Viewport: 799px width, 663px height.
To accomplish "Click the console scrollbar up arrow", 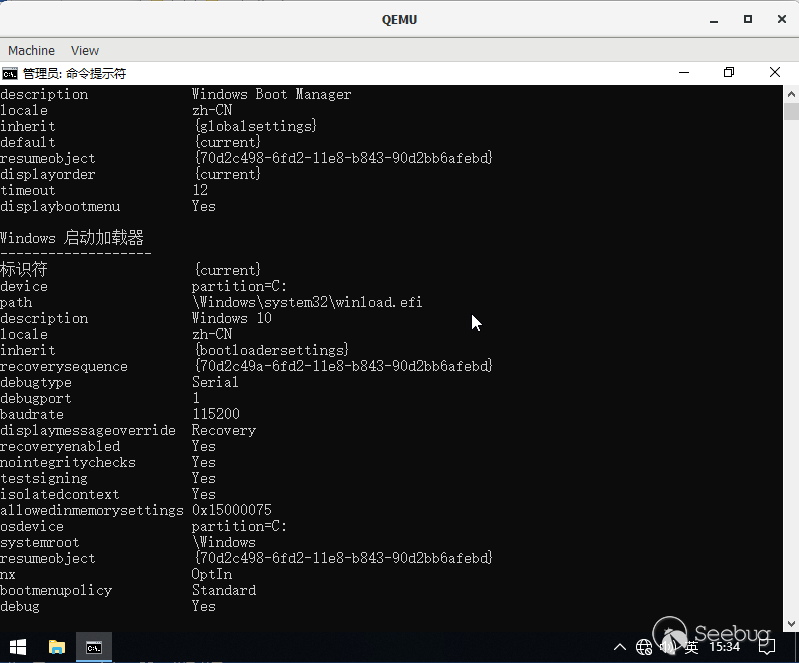I will [x=791, y=94].
